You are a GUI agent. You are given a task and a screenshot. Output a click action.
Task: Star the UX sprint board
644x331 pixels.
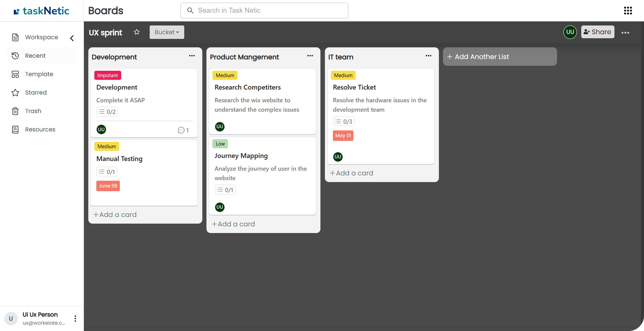[137, 32]
